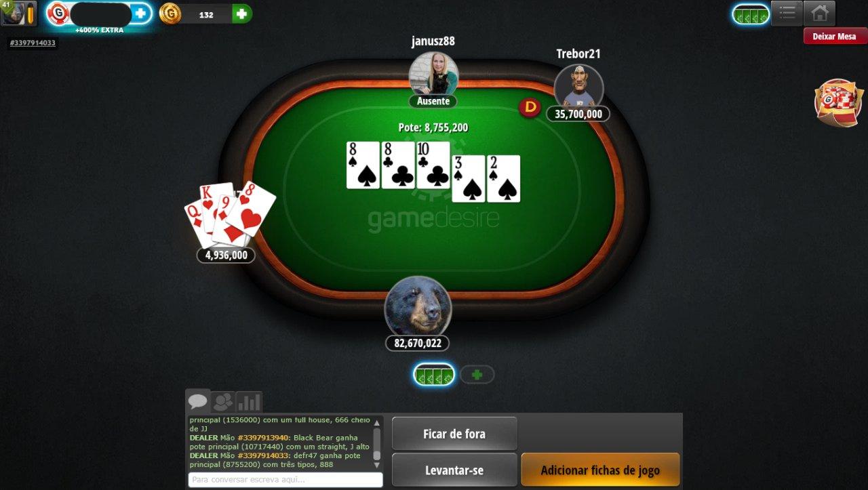Switch to the statistics bar chart tab

(x=249, y=402)
